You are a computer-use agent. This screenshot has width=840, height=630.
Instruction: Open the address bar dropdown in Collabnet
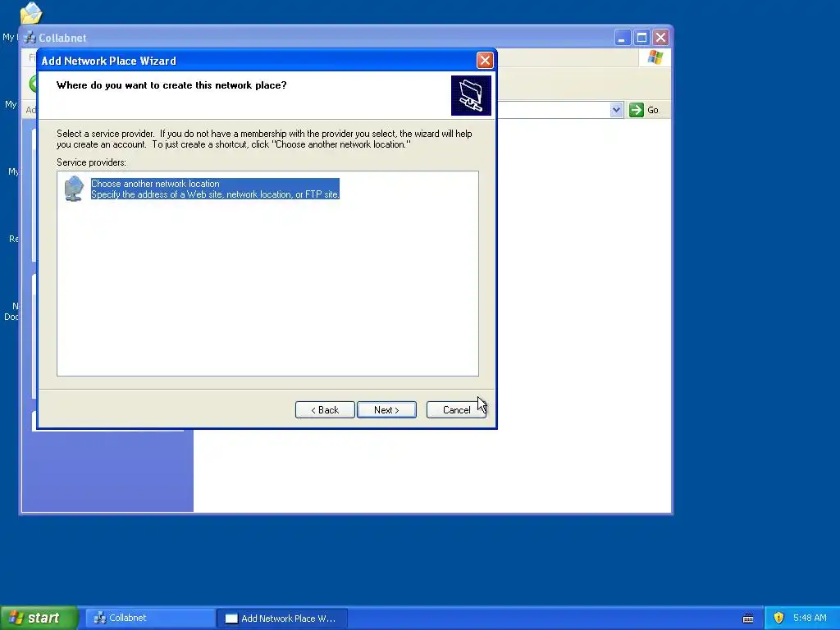(616, 110)
